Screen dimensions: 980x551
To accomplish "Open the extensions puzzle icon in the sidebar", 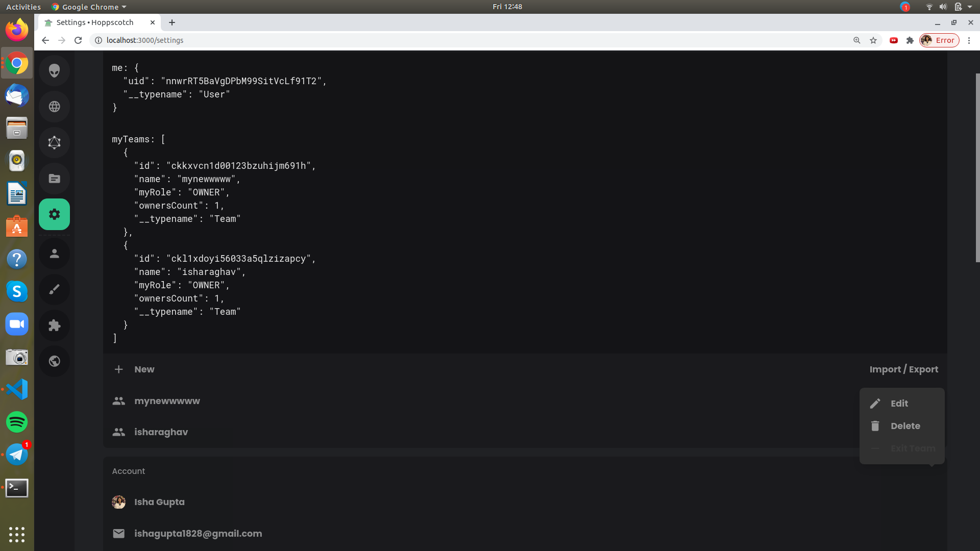I will [x=54, y=325].
